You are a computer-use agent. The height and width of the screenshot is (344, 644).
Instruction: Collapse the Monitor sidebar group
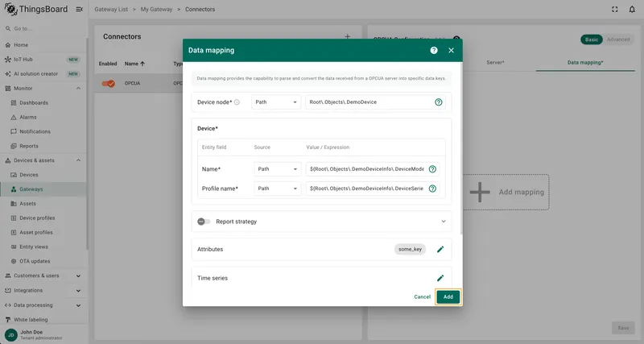pos(78,89)
